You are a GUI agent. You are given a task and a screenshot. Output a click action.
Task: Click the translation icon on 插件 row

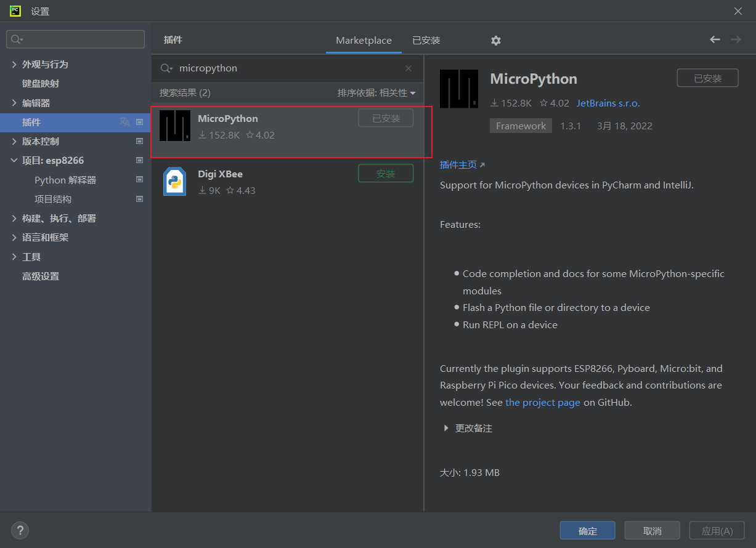click(x=124, y=122)
